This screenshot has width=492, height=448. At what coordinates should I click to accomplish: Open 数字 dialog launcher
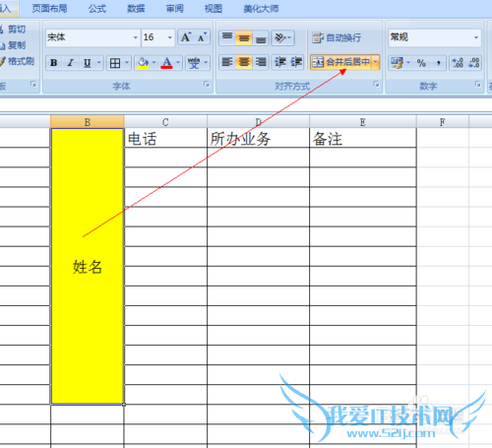tap(478, 85)
